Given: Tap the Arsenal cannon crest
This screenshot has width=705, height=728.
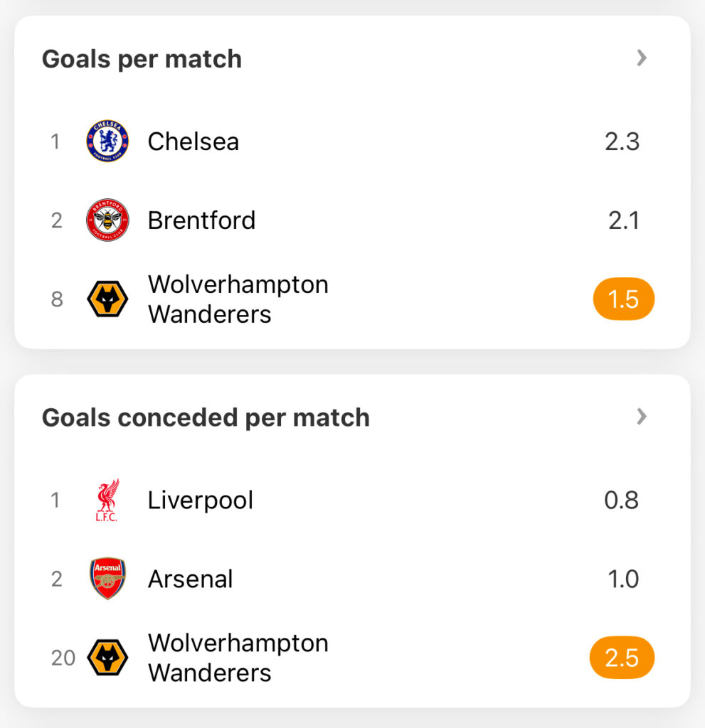Looking at the screenshot, I should tap(107, 579).
